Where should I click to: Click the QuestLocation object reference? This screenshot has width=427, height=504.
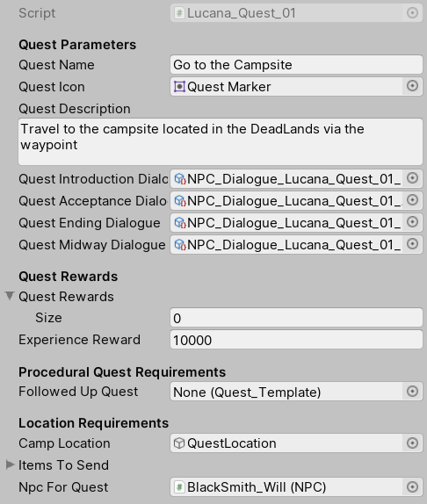coord(286,443)
